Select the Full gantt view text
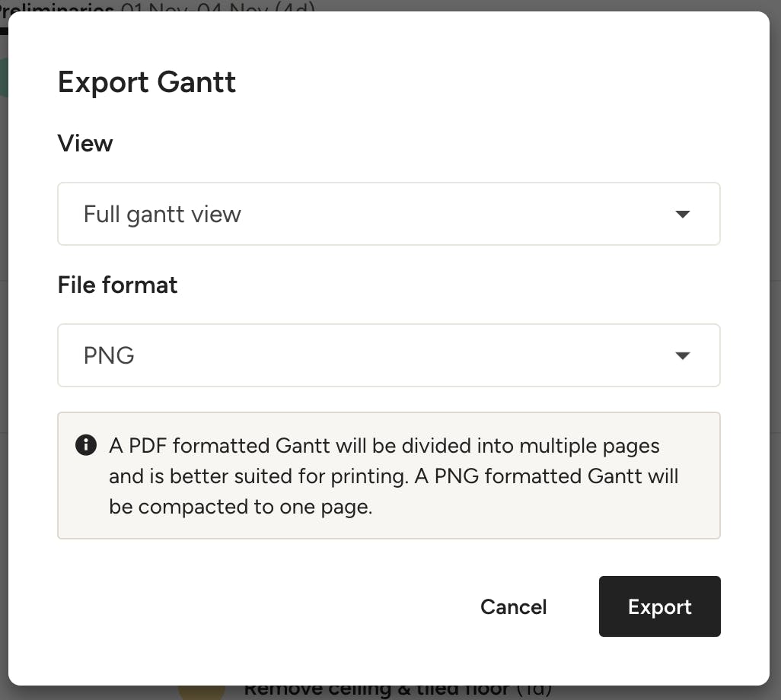781x700 pixels. coord(162,215)
